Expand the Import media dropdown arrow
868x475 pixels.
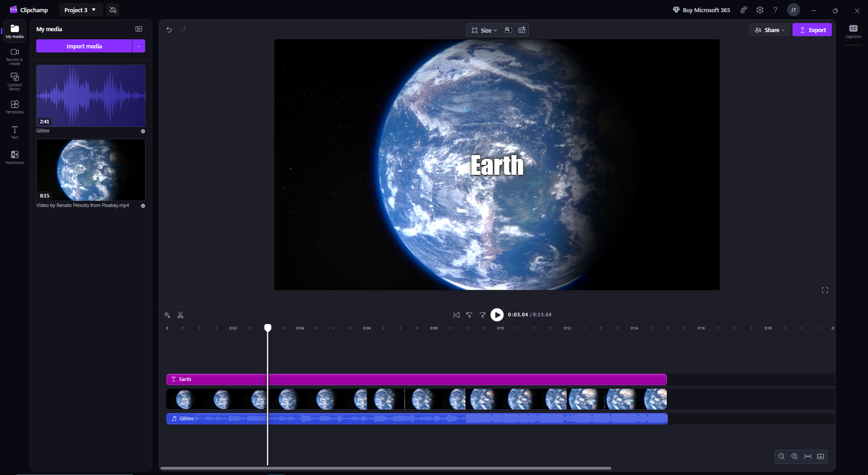coord(139,46)
